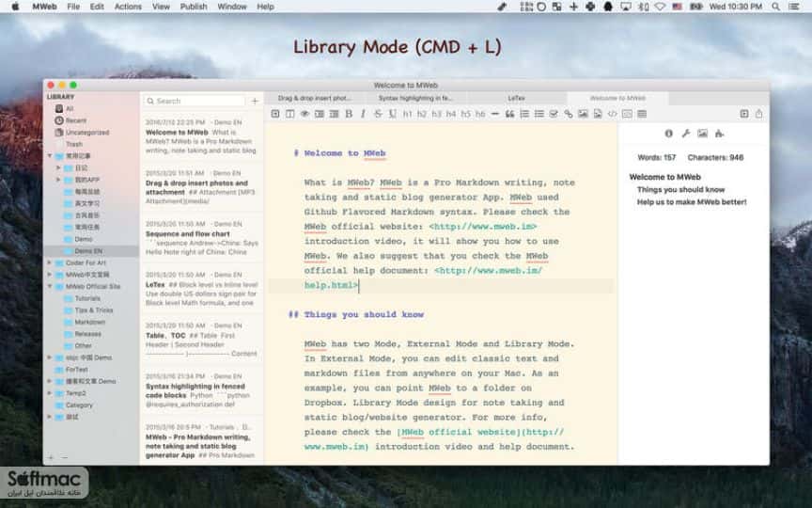Expand the Coder For Art folder
Viewport: 812px width, 508px height.
click(x=49, y=262)
